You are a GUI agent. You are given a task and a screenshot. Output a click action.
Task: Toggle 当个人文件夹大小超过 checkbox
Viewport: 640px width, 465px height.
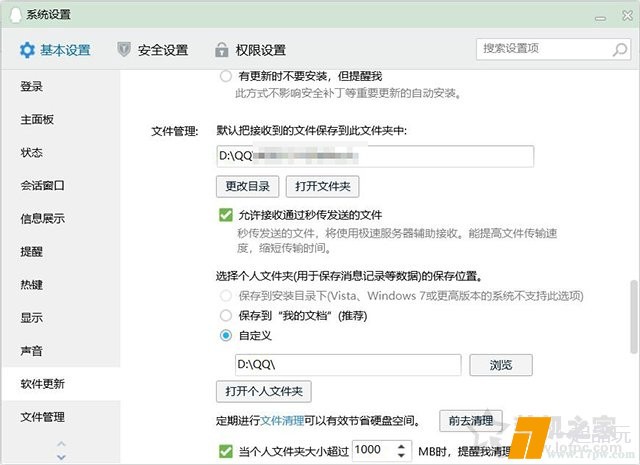pos(226,451)
